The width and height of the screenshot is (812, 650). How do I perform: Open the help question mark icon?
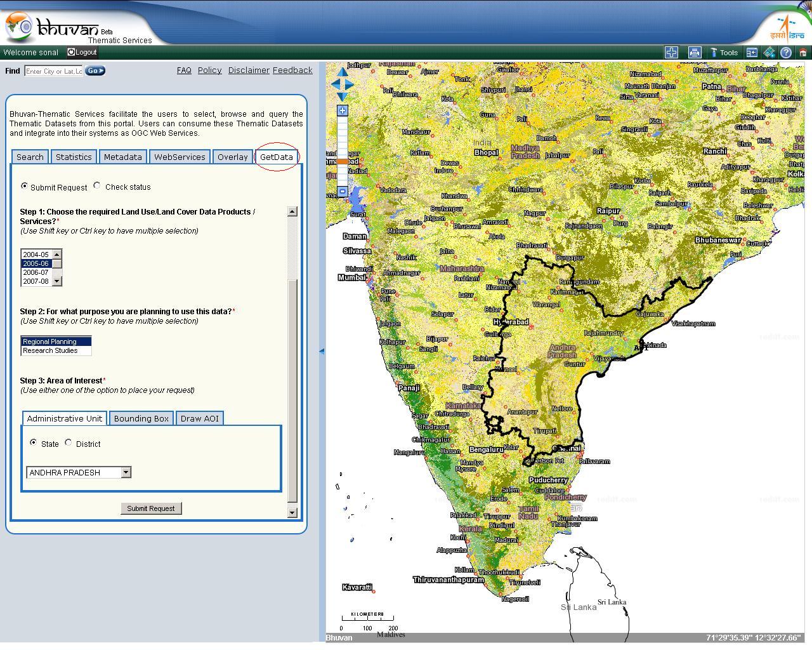coord(786,53)
